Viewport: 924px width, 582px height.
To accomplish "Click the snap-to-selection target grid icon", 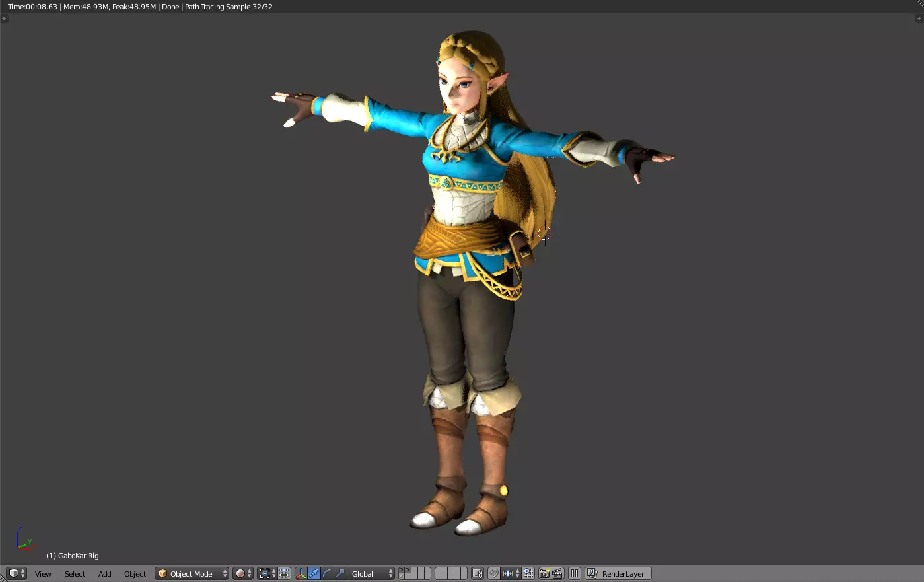I will click(528, 573).
